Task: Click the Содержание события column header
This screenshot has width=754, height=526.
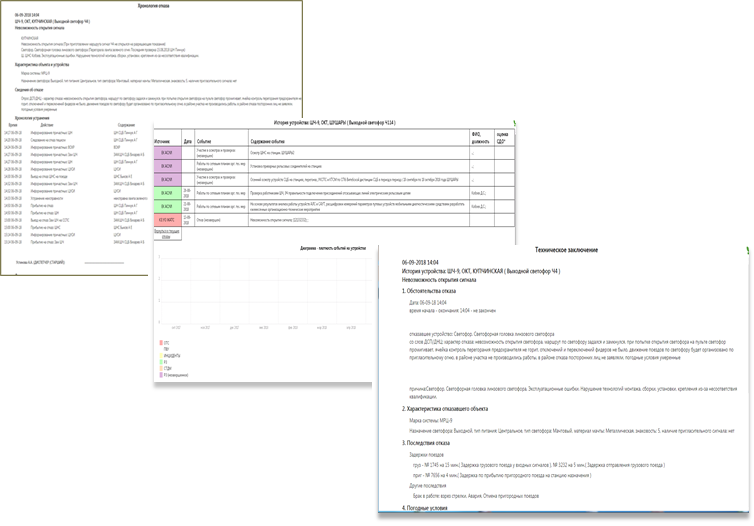Action: pos(268,141)
